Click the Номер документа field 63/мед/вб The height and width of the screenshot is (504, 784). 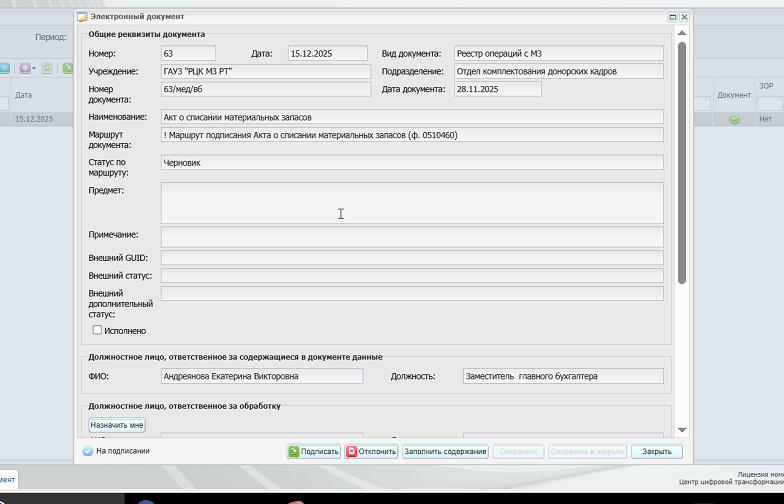tap(266, 89)
